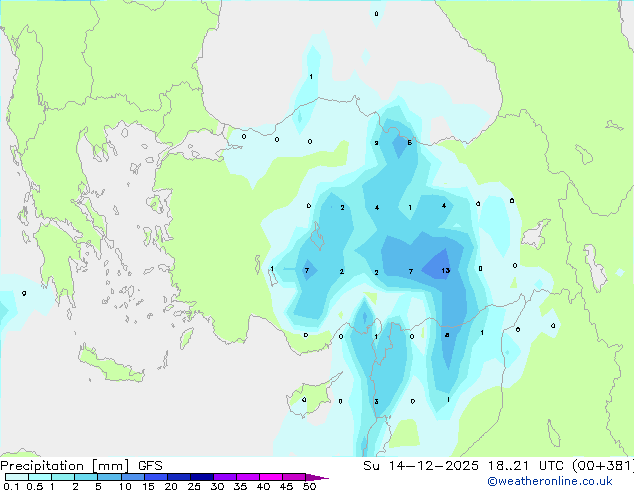Click legend label '10'
Viewport: 634px width, 490px height.
(x=125, y=486)
